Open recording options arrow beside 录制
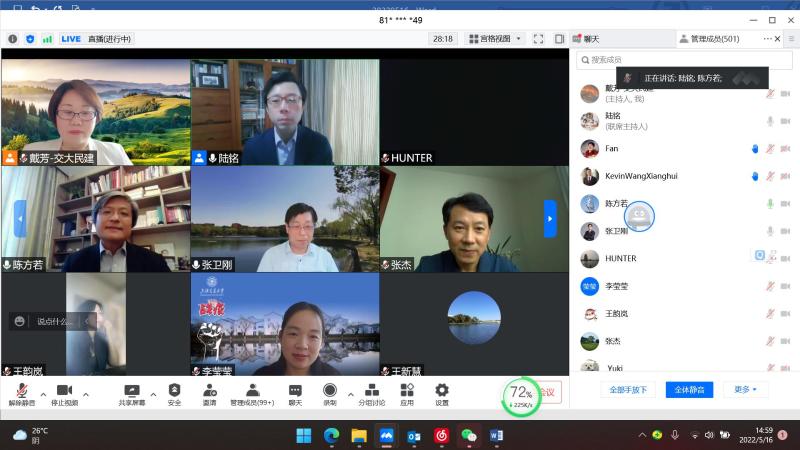Image resolution: width=800 pixels, height=450 pixels. pos(351,394)
